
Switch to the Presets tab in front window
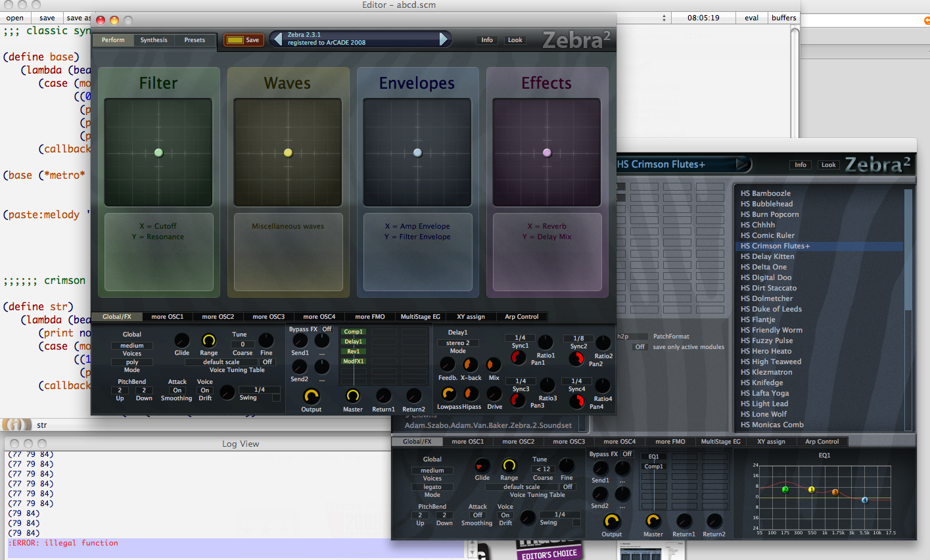click(x=195, y=40)
